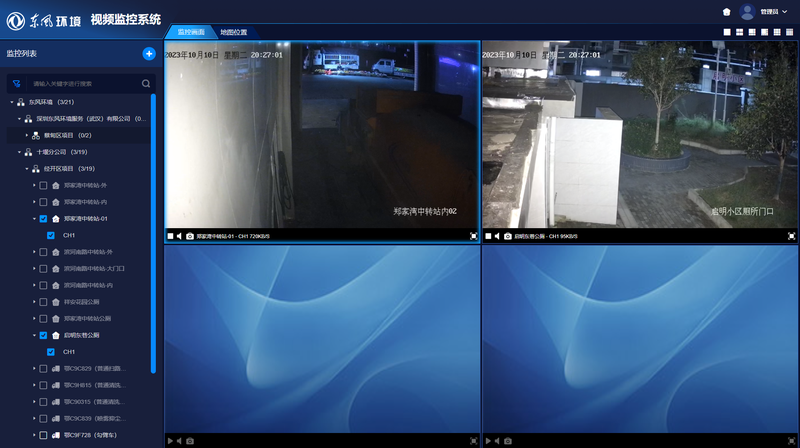Click the home icon in top bar

click(x=727, y=12)
